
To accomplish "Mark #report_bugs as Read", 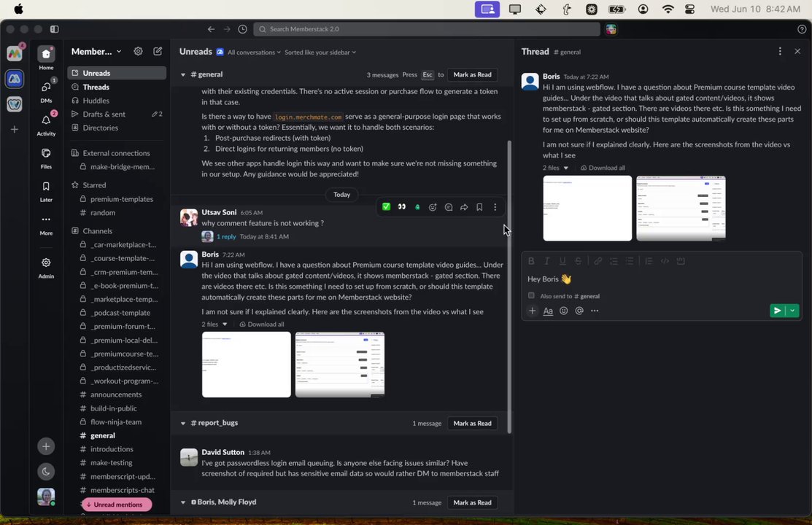I will pos(472,423).
